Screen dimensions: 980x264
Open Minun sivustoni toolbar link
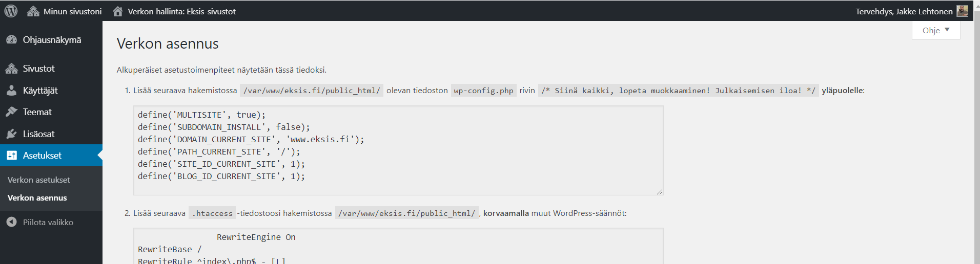(72, 11)
